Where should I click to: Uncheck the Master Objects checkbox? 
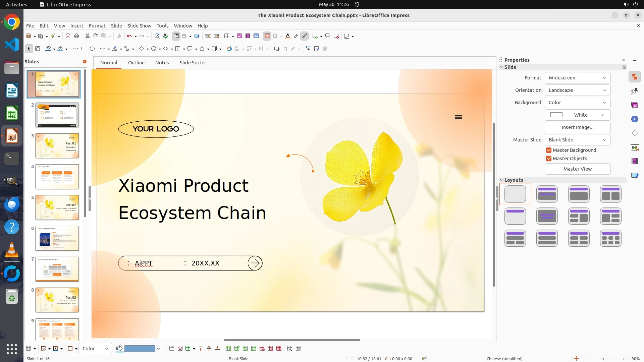549,159
